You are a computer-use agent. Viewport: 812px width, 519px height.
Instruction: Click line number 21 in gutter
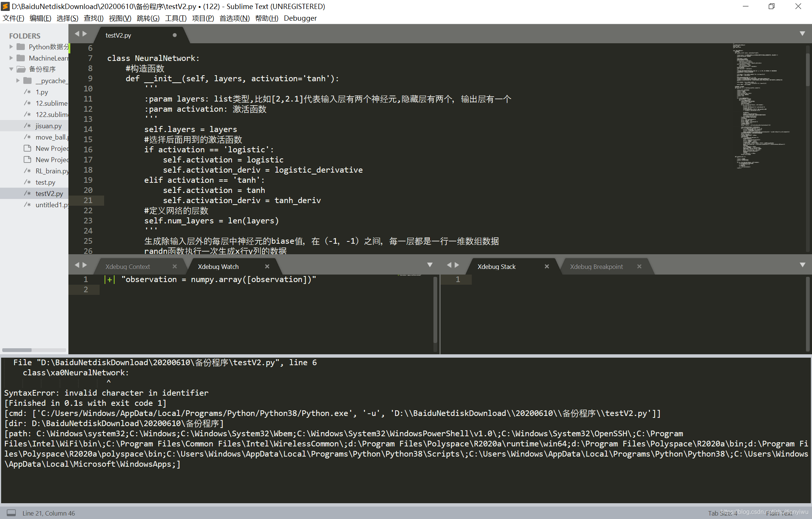tap(88, 200)
